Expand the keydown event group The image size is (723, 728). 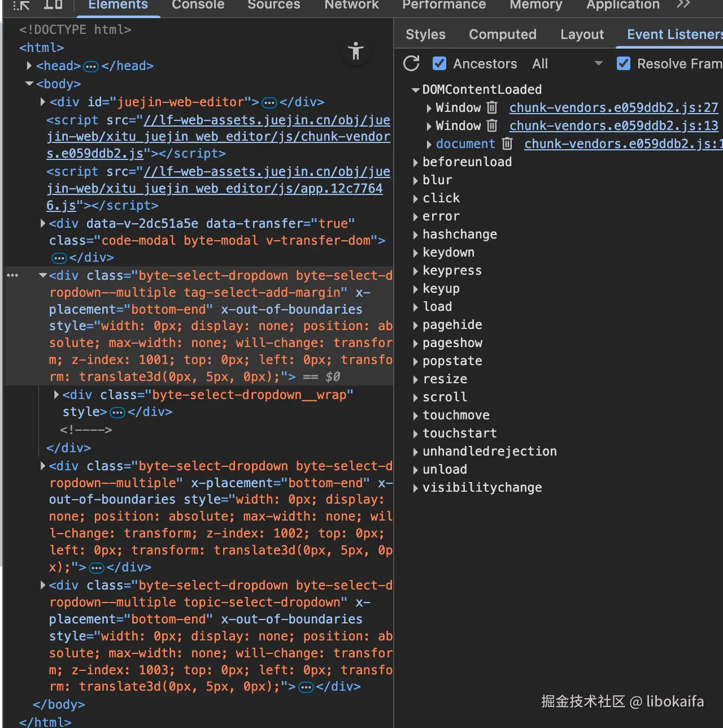416,253
